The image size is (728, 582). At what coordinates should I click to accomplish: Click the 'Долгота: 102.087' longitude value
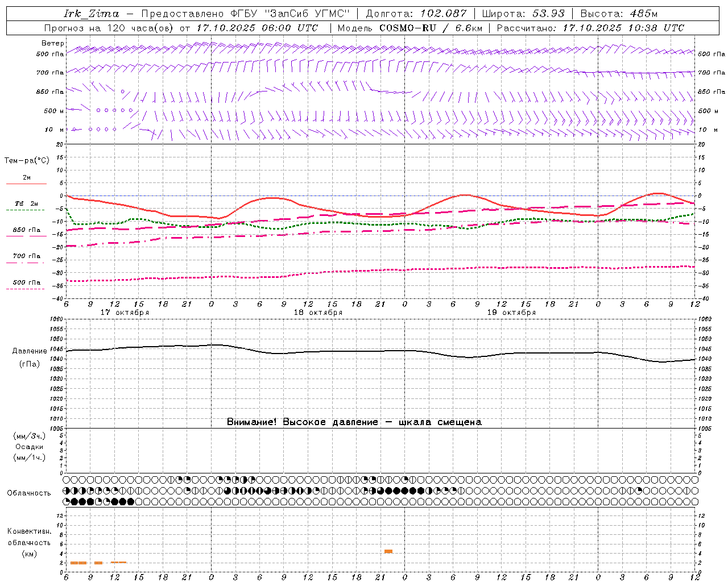(416, 14)
